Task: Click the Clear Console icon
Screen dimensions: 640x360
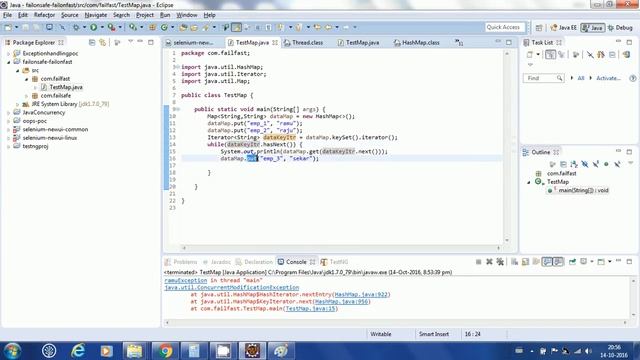Action: click(x=514, y=262)
